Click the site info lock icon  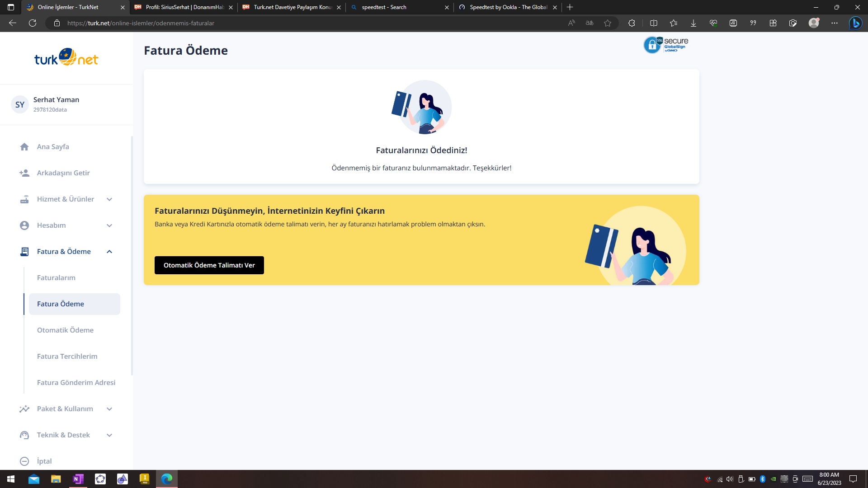[x=57, y=23]
